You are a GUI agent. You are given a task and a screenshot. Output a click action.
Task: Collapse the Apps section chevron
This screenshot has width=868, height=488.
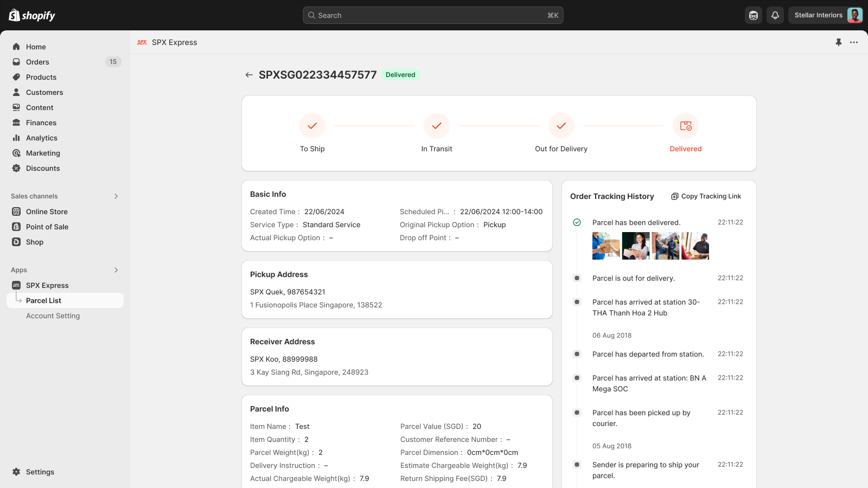click(x=116, y=270)
